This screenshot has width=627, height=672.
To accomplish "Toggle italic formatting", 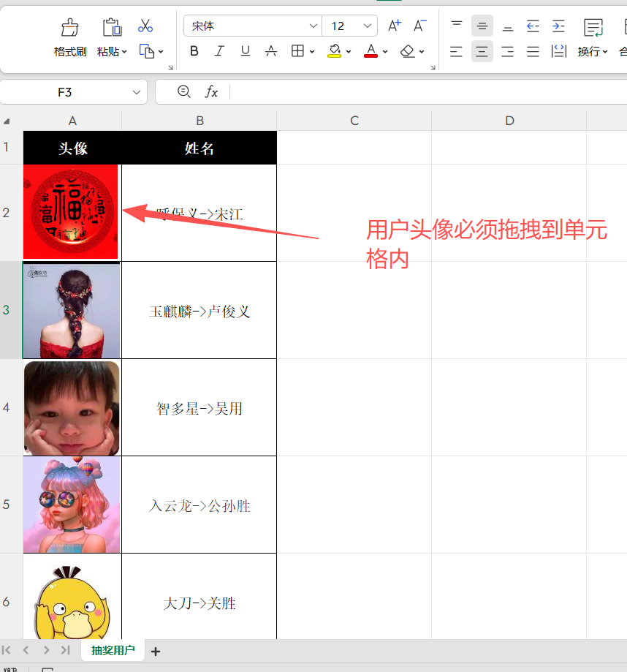I will 219,51.
